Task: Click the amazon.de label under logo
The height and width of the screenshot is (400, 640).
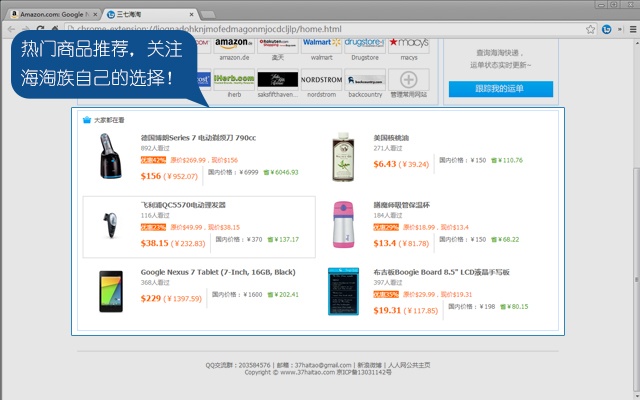Action: (x=234, y=58)
